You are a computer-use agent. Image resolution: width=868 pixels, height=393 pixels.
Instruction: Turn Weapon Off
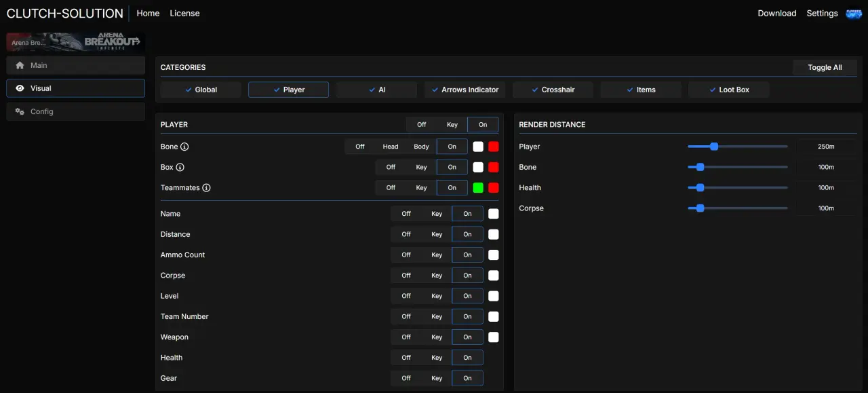point(406,337)
